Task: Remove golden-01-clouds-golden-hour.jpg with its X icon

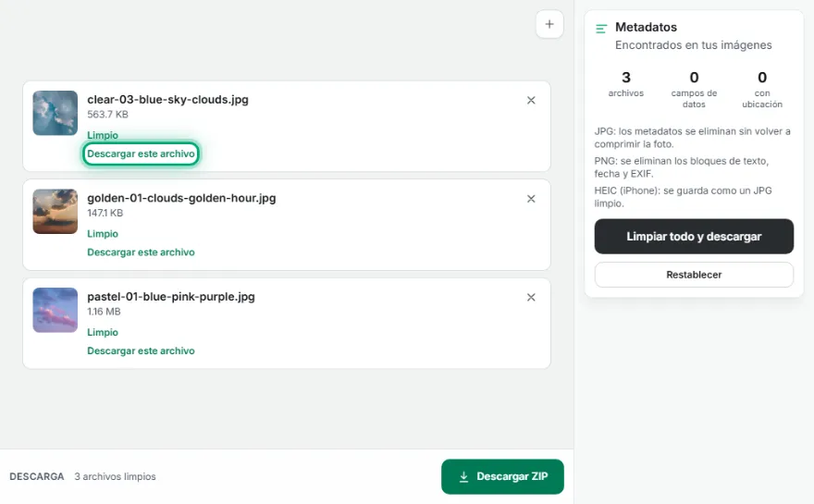Action: [x=531, y=199]
